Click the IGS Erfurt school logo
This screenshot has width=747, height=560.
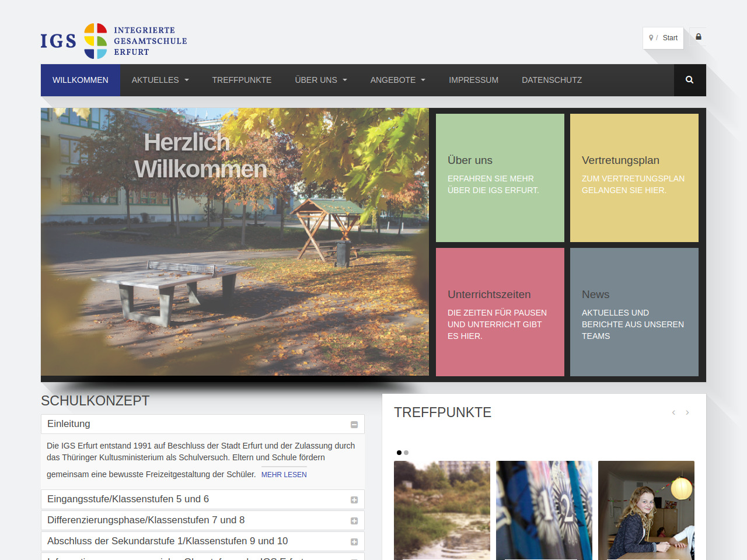click(x=114, y=41)
